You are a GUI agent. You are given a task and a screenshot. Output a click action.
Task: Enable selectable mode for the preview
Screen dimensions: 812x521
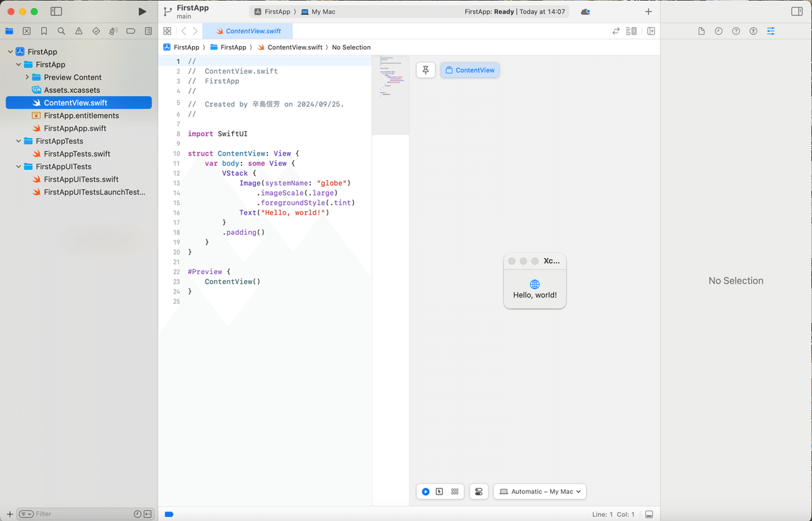[440, 491]
